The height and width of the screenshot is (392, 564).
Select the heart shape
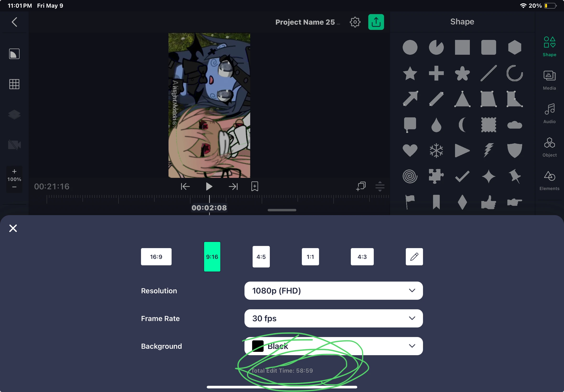pyautogui.click(x=410, y=150)
